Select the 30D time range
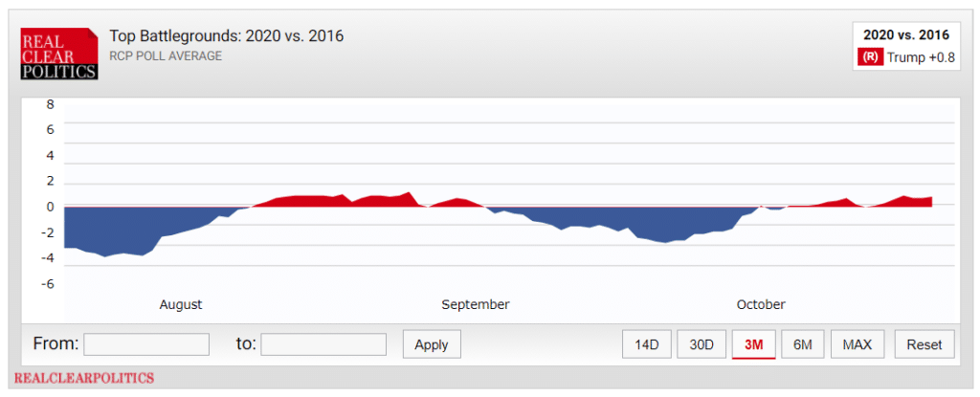Screen dimensions: 980x397 (x=702, y=344)
